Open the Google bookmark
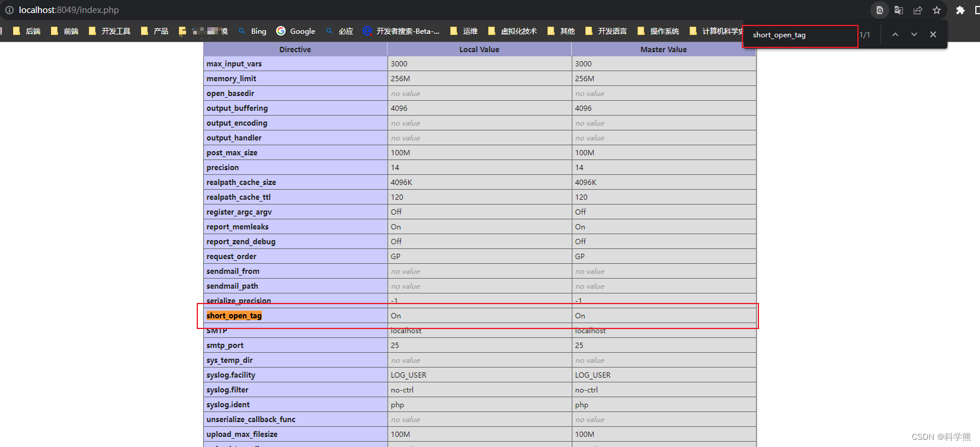The height and width of the screenshot is (447, 980). (296, 31)
